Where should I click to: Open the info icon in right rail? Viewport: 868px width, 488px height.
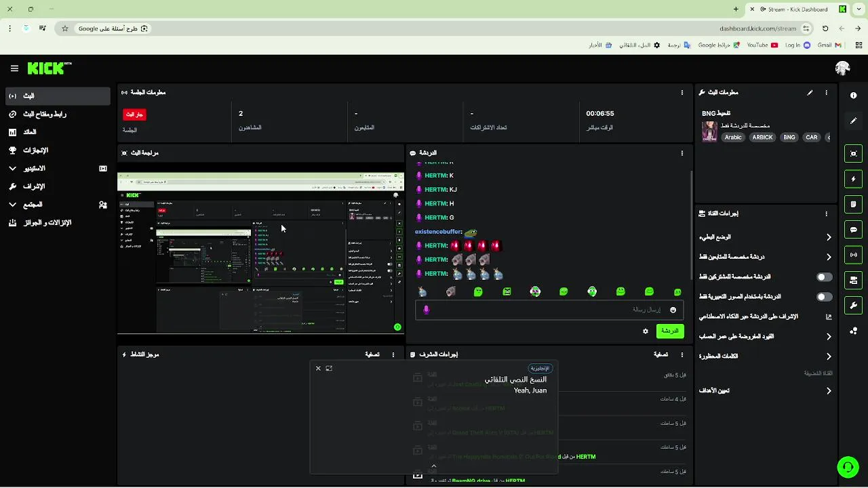(x=853, y=96)
